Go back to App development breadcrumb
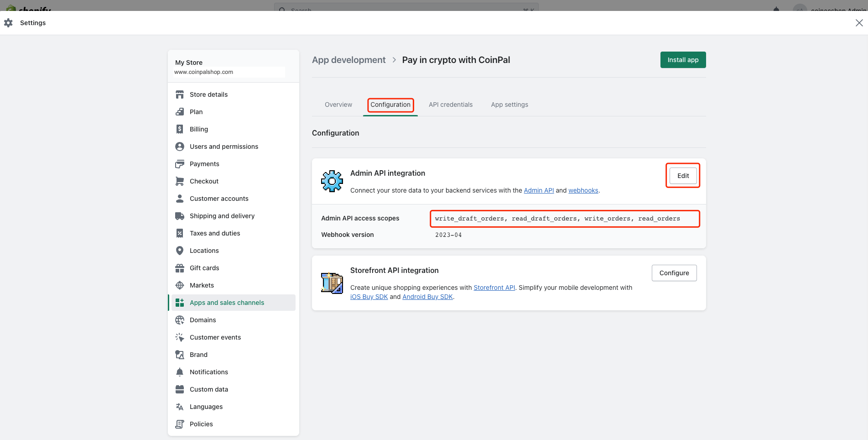The width and height of the screenshot is (868, 440). [348, 60]
